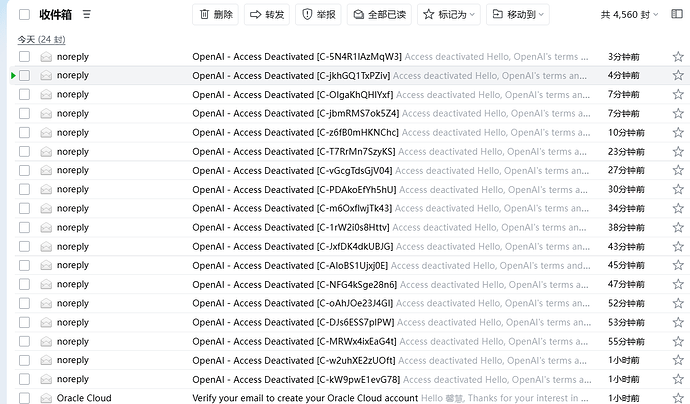This screenshot has width=690, height=404.
Task: Click envelope icon of email C-NFG4kSge28n6
Action: pos(46,285)
